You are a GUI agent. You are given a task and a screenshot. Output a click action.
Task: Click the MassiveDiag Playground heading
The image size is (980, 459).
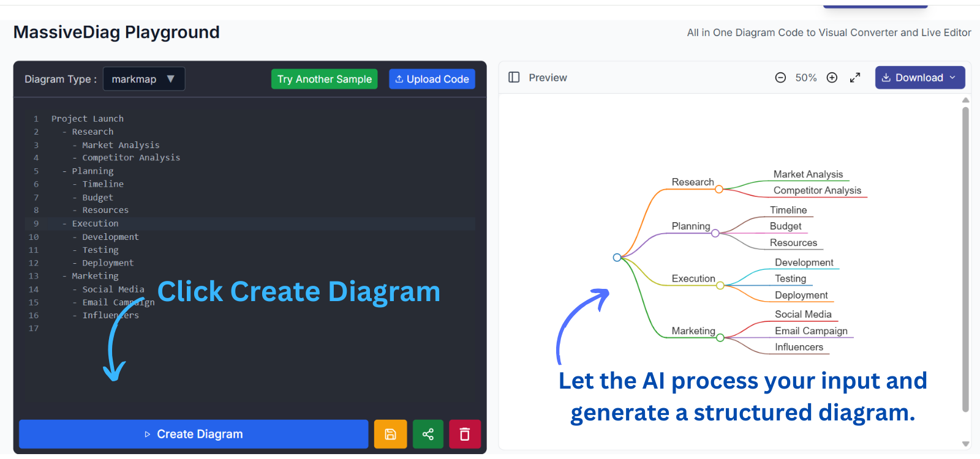116,32
